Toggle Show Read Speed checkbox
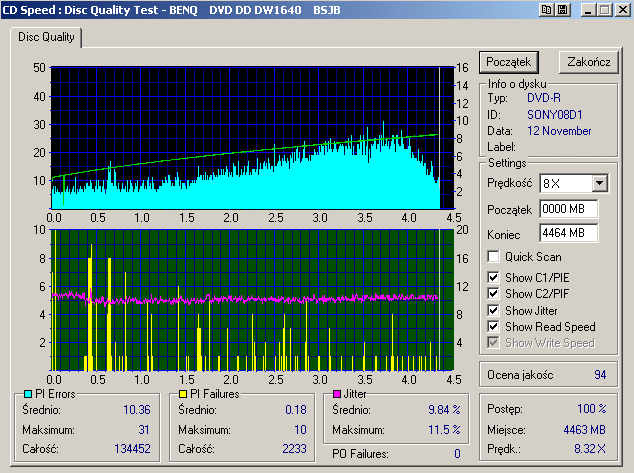This screenshot has height=473, width=634. (x=493, y=327)
